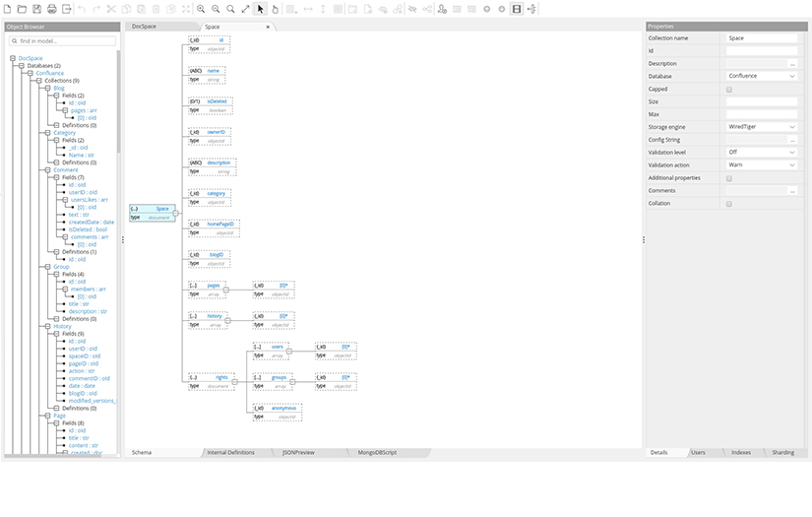Save the model with the floppy disk icon
Viewport: 812px width, 517px height.
pos(36,9)
